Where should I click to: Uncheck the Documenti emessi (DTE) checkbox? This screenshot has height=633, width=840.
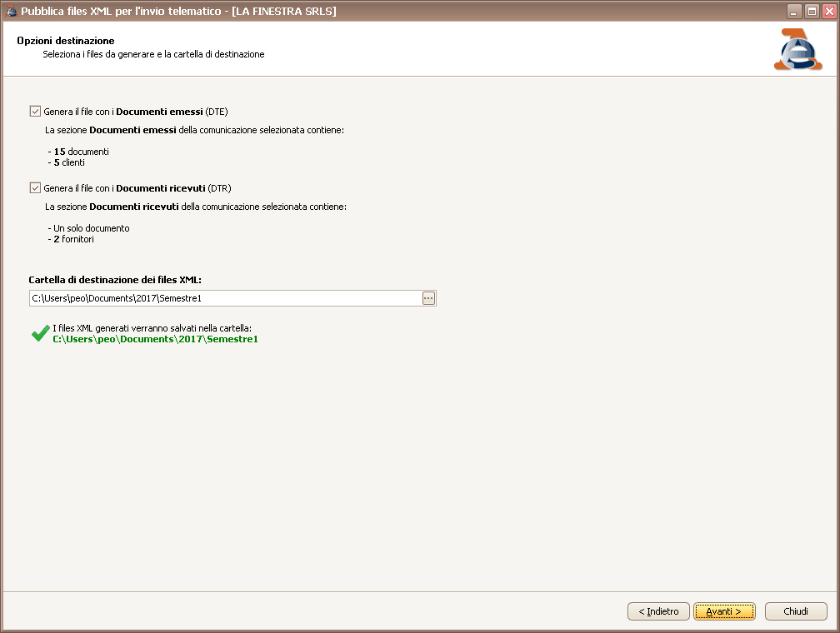(35, 111)
